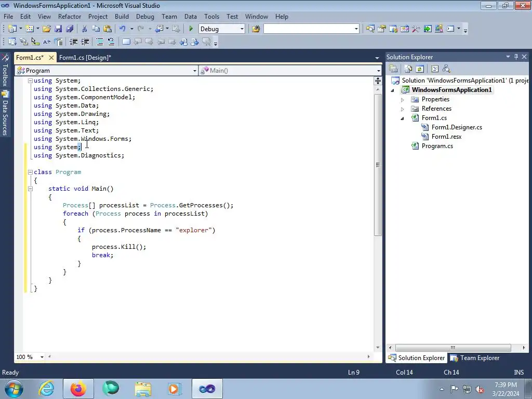The image size is (532, 399).
Task: Save Form1.cs with the floppy disk icon
Action: tap(58, 29)
